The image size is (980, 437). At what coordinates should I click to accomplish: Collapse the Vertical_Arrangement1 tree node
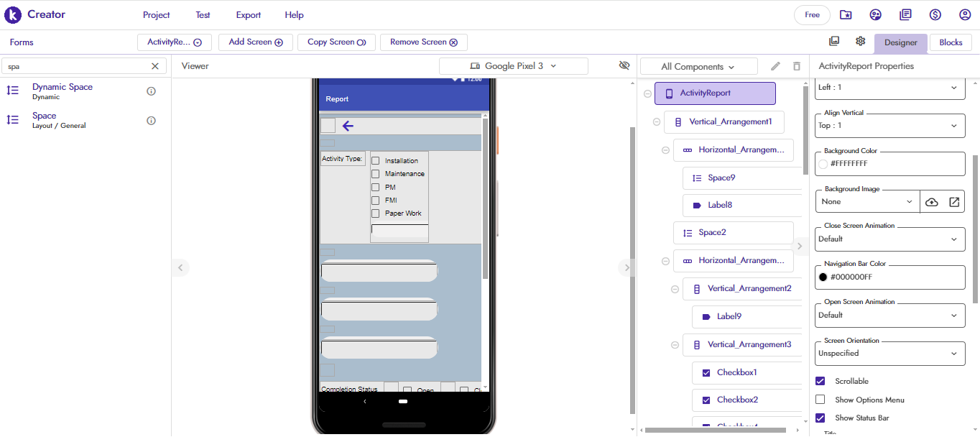pyautogui.click(x=656, y=122)
